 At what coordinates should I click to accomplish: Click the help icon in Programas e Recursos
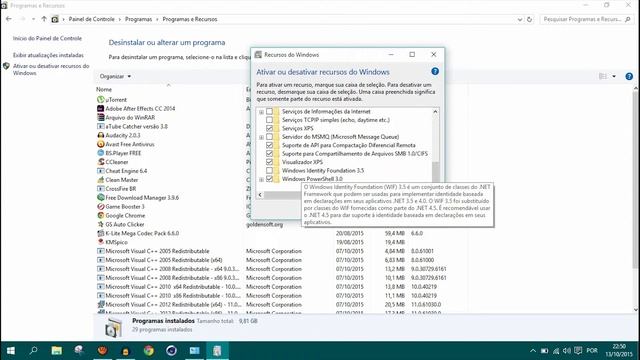629,76
